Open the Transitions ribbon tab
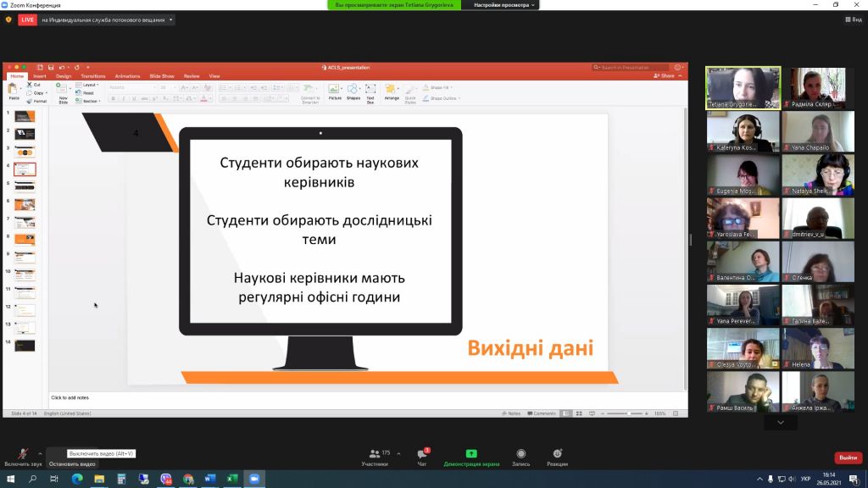This screenshot has height=488, width=868. coord(92,76)
